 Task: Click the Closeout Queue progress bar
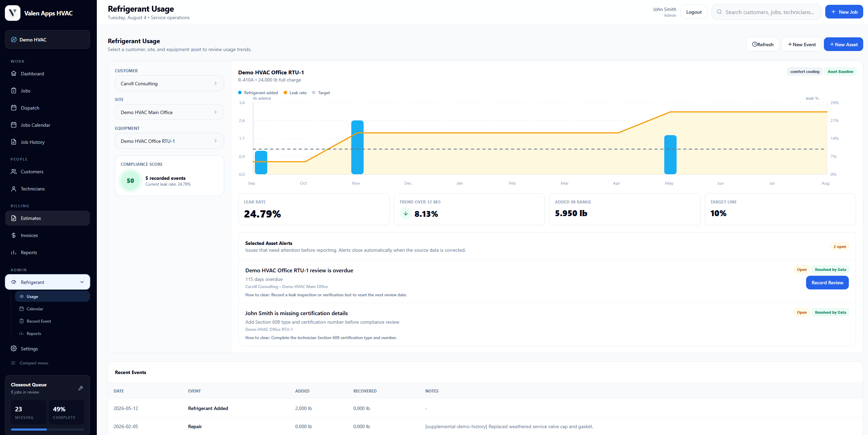(x=48, y=429)
